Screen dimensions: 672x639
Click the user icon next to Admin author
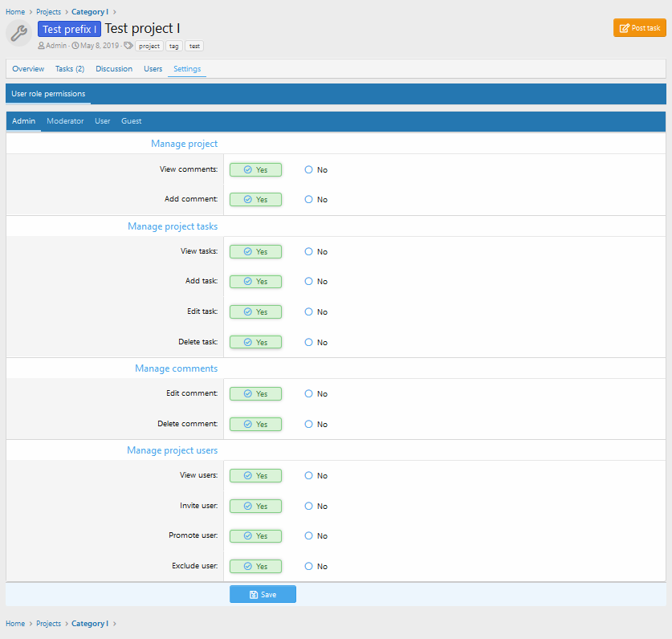pos(41,46)
